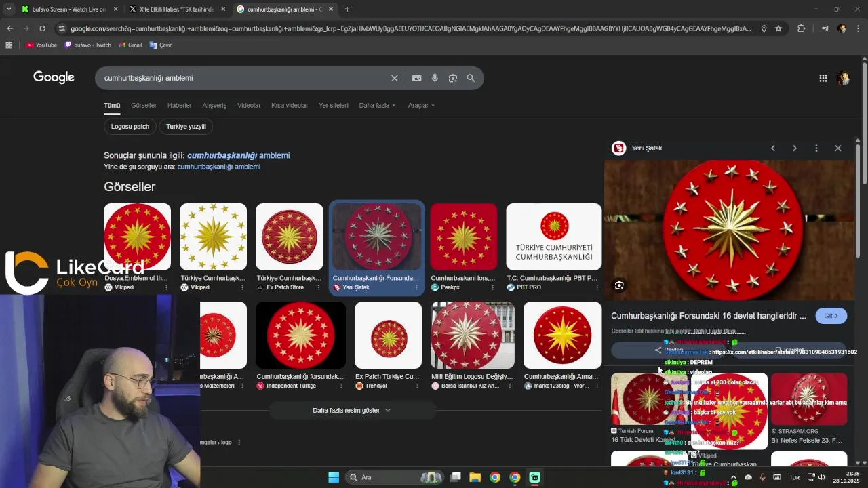Open suggested cumhurbaşkanlığı amblemi correction
The image size is (868, 488).
click(238, 155)
